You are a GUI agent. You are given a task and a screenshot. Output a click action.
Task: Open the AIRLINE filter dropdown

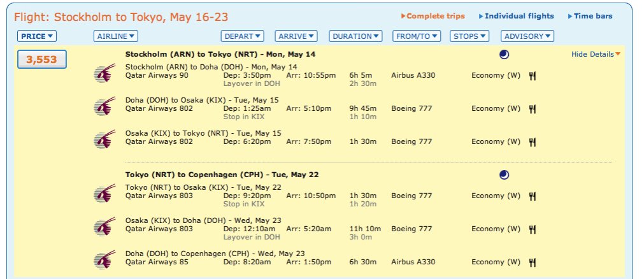[x=115, y=36]
